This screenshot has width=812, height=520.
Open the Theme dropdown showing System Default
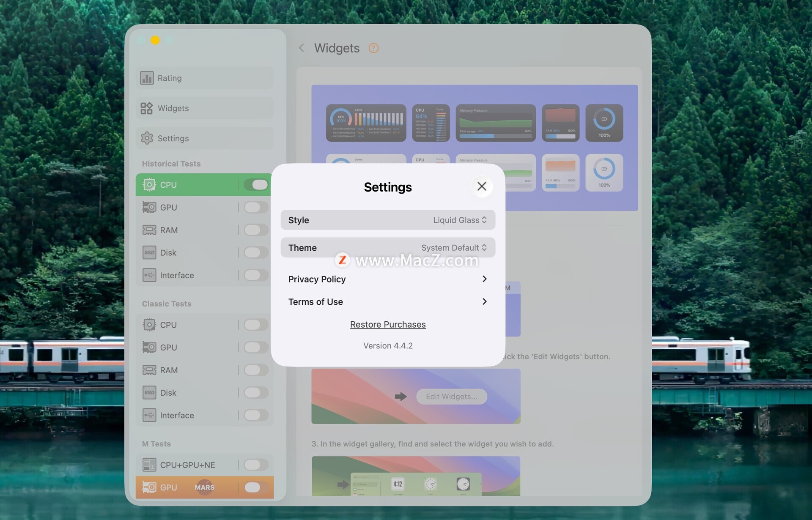pos(388,248)
